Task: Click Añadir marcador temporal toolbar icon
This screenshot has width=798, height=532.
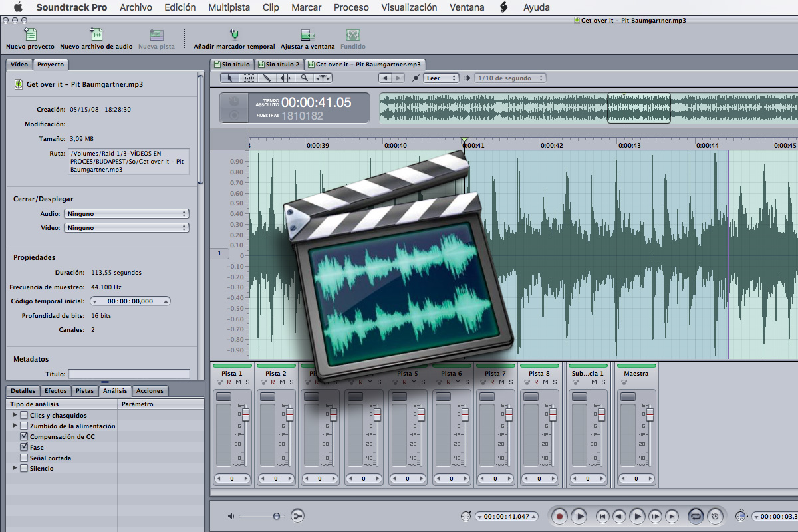Action: coord(234,35)
